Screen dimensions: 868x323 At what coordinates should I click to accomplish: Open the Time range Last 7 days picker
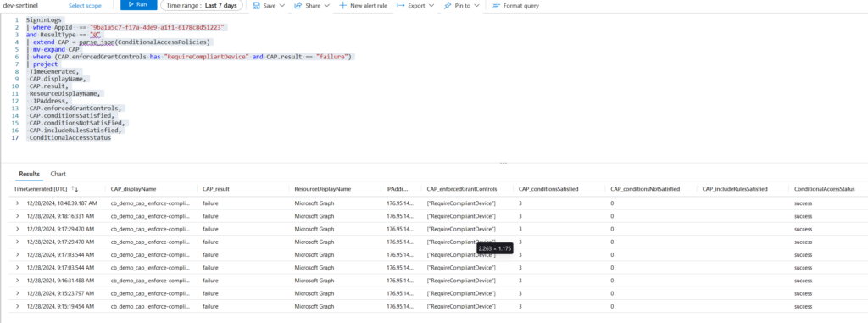[x=202, y=6]
